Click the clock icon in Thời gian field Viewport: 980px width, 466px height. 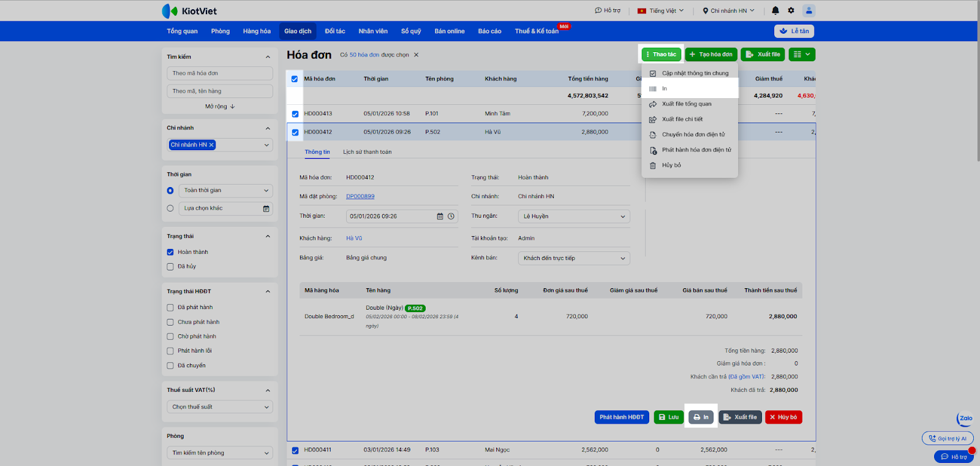tap(451, 216)
